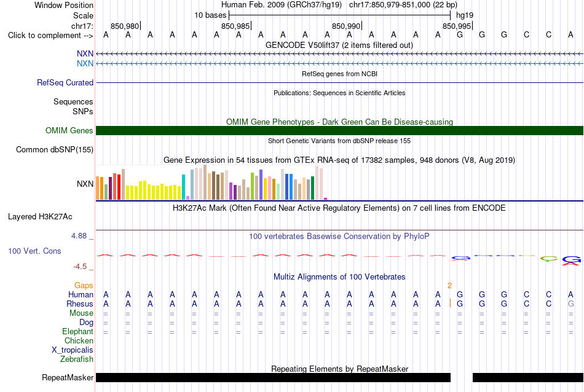Click the bright red bar in GTEx chart
This screenshot has height=392, width=584.
click(119, 187)
